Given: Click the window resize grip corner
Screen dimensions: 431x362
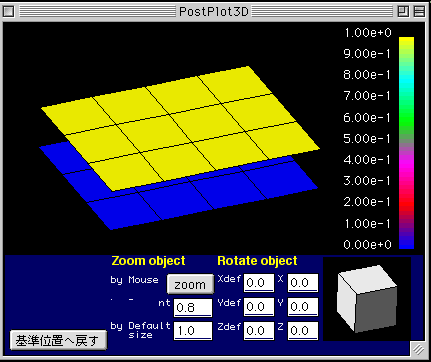Looking at the screenshot, I should tap(418, 349).
